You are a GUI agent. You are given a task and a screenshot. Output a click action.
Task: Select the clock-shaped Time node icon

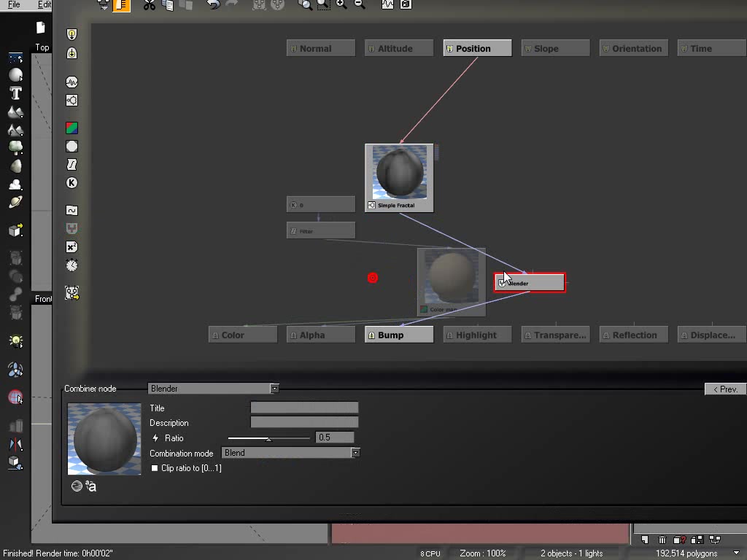click(71, 265)
